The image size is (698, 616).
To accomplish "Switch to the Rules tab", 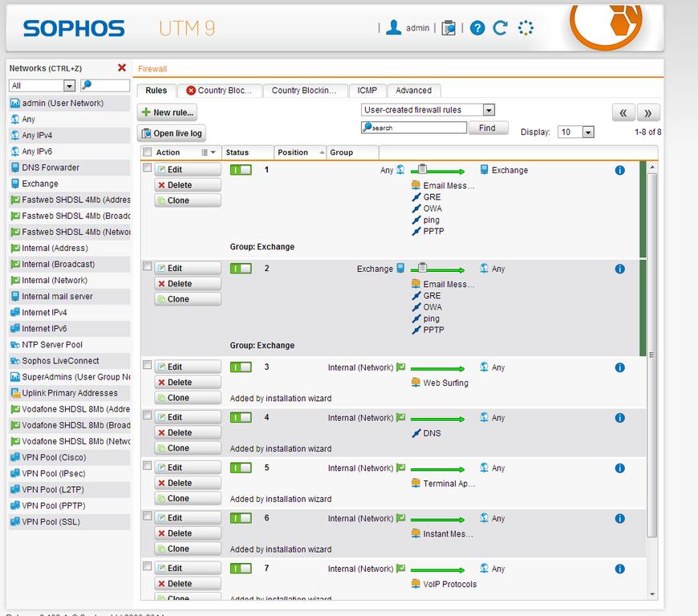I will pyautogui.click(x=156, y=91).
